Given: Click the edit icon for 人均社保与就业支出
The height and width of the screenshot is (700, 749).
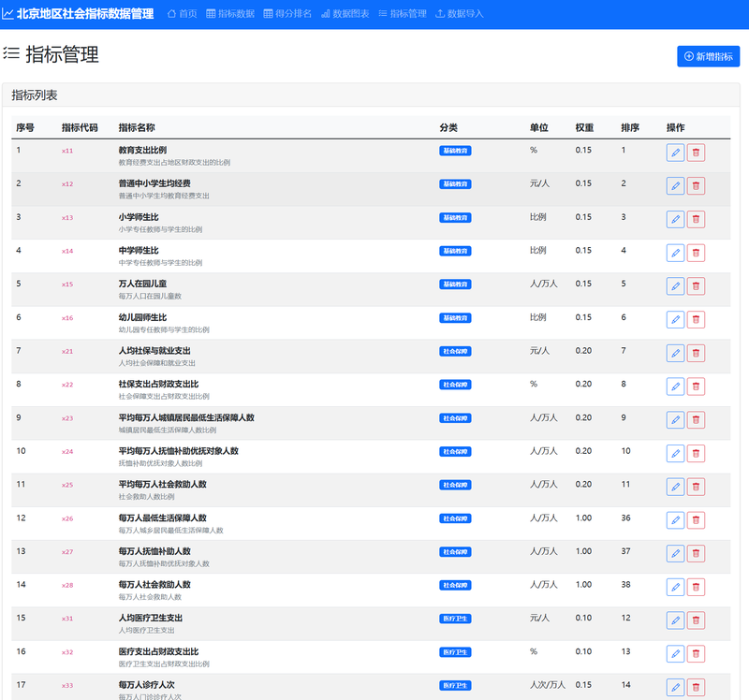Looking at the screenshot, I should click(675, 353).
